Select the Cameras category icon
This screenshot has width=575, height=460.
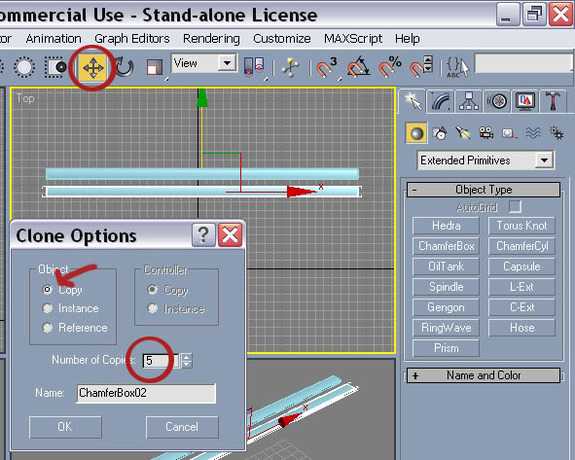click(487, 133)
